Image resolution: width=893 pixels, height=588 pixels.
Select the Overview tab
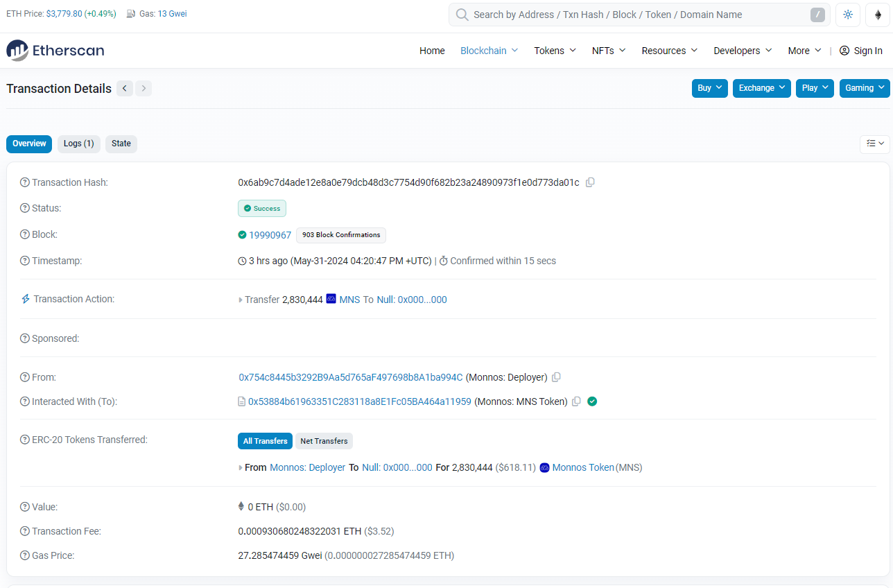(29, 144)
